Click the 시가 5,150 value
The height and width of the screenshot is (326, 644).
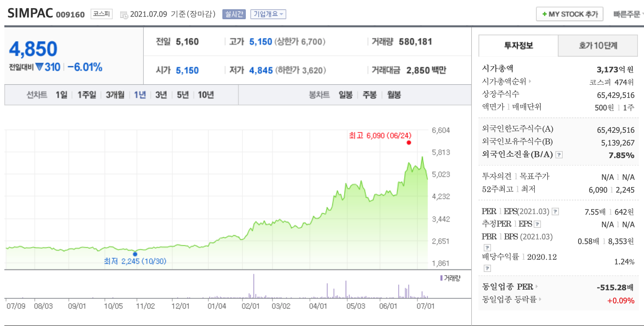(187, 70)
